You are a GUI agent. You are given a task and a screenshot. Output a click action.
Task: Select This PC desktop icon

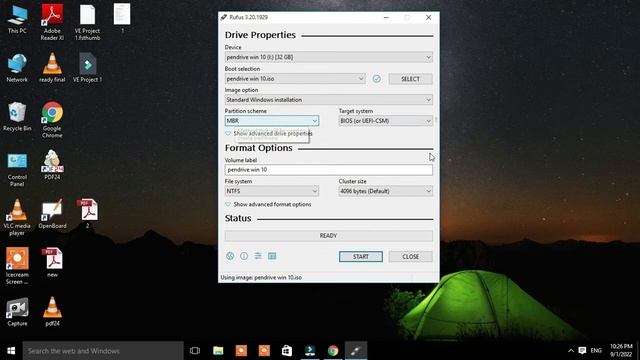(x=17, y=20)
